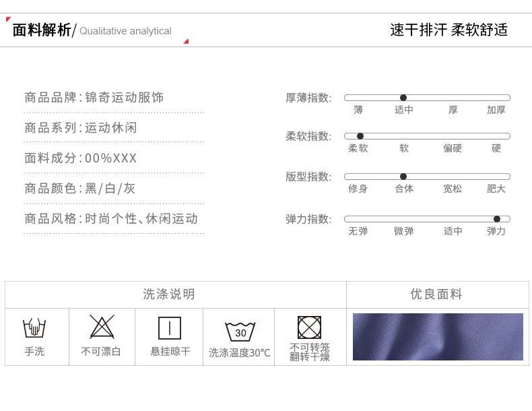Click the brand line 锦奇运动服饰

coord(94,98)
